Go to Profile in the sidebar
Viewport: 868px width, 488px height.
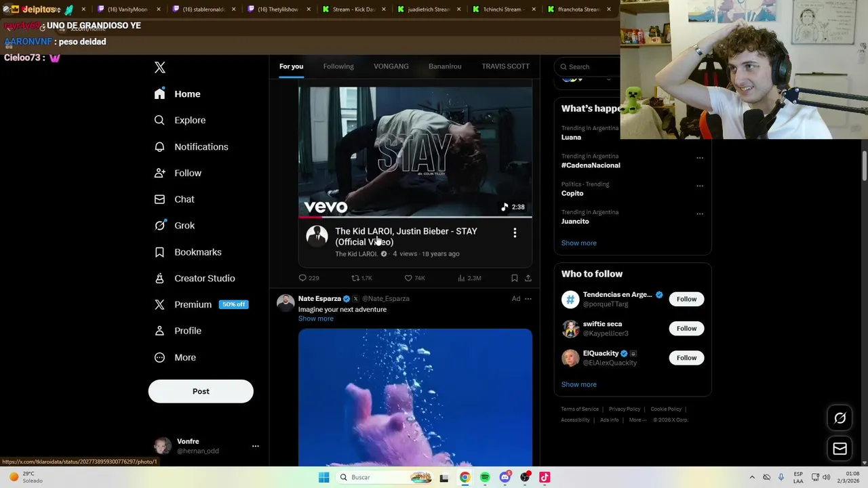[178, 331]
